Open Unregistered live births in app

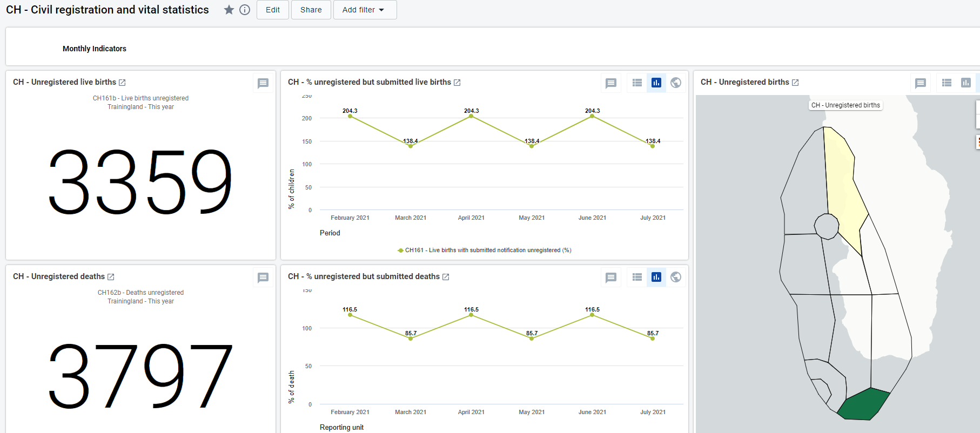(122, 83)
